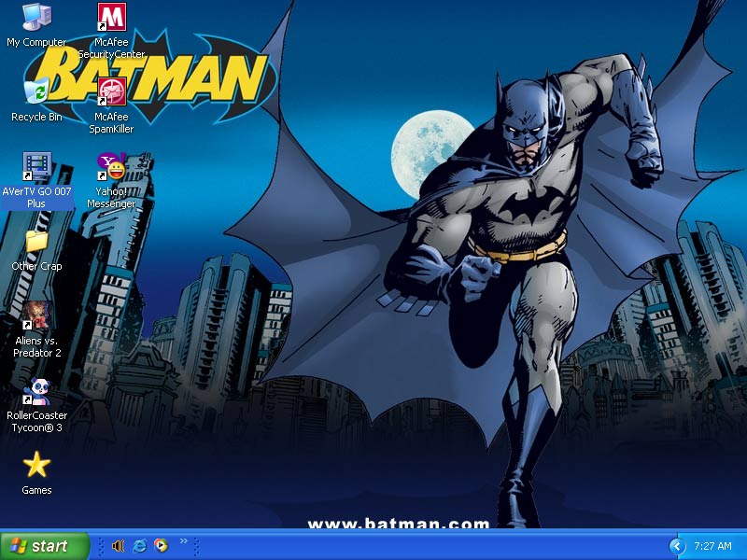Image resolution: width=747 pixels, height=560 pixels.
Task: Launch Windows Media Player from quick launch
Action: pos(161,545)
